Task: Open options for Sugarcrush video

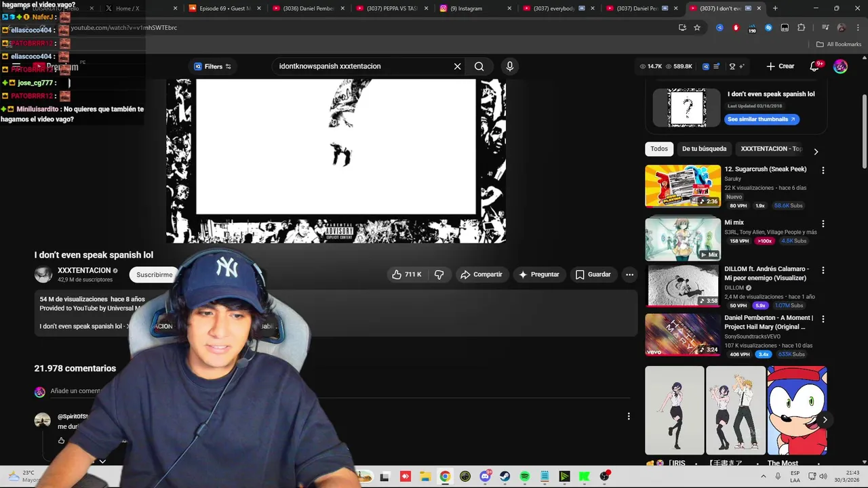Action: click(x=823, y=171)
